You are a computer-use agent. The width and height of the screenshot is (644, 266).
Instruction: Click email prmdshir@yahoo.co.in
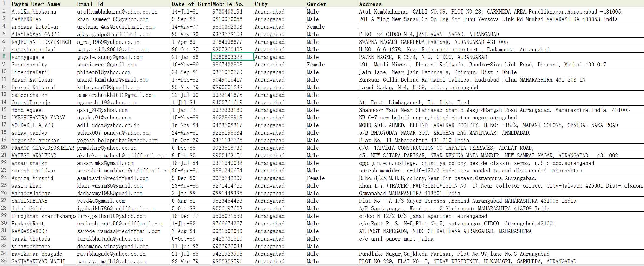[x=123, y=148]
